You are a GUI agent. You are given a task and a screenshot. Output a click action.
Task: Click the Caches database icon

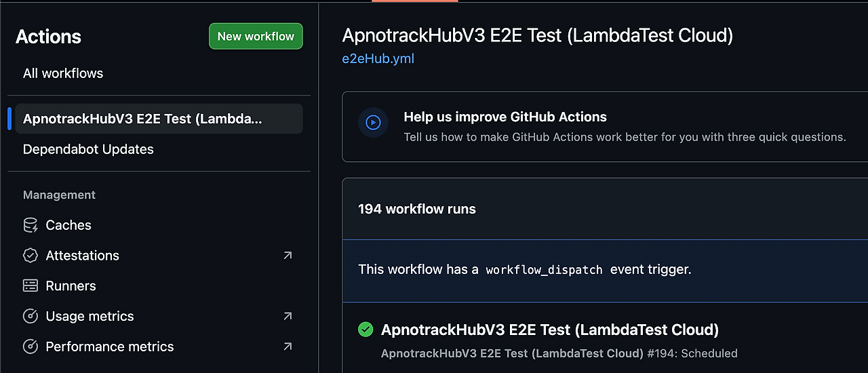pyautogui.click(x=31, y=225)
